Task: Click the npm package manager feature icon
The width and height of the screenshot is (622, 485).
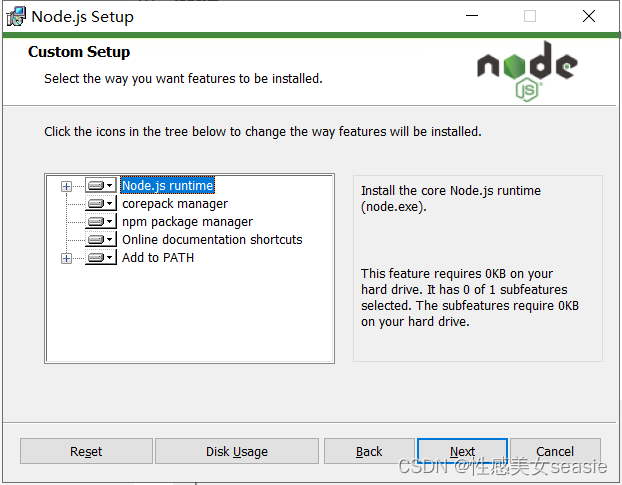Action: pos(100,222)
